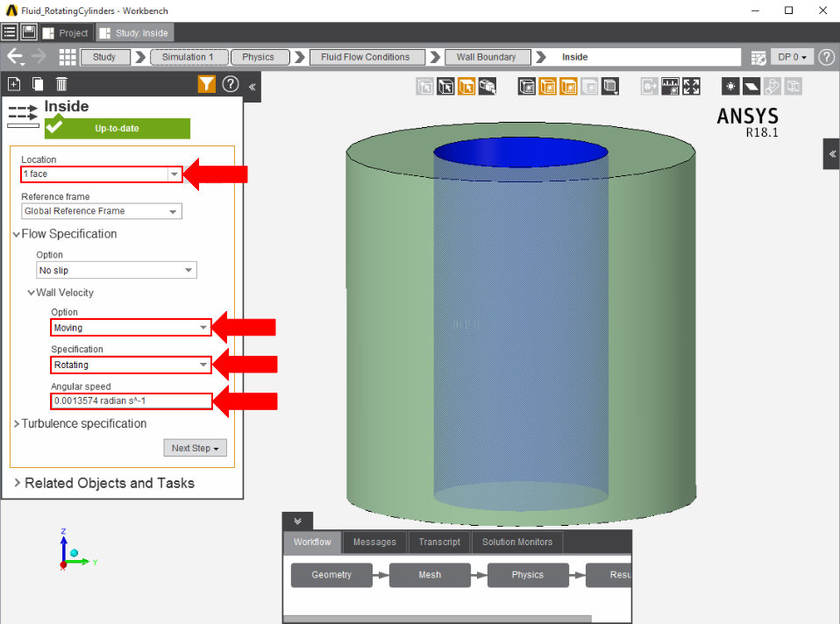
Task: Open the Rotating specification dropdown
Action: tap(132, 365)
